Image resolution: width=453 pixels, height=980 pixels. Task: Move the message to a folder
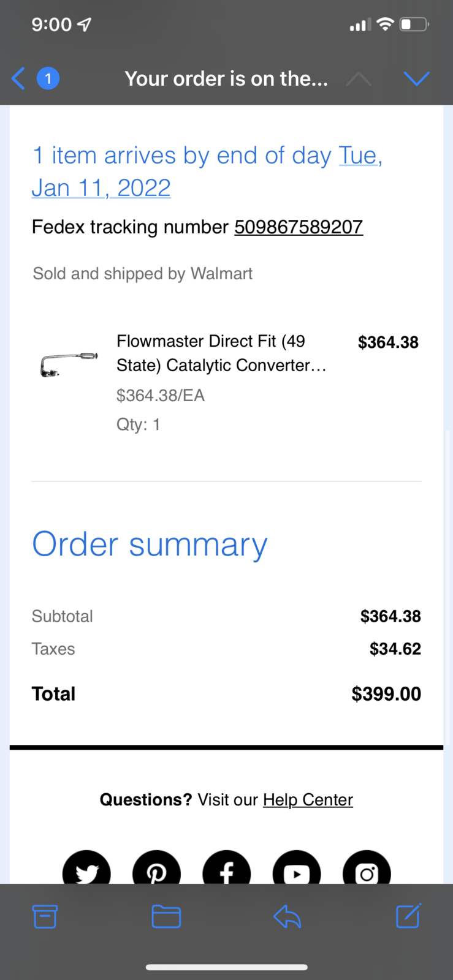[x=166, y=916]
